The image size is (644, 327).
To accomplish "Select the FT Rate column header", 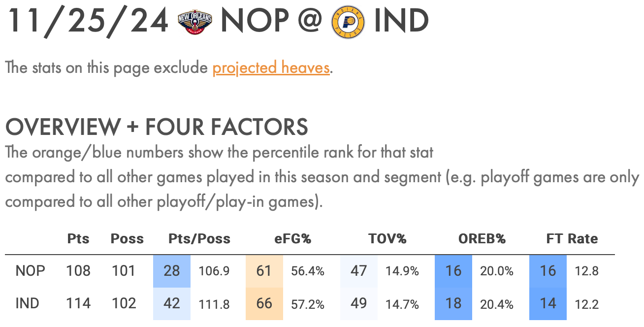I will 572,239.
